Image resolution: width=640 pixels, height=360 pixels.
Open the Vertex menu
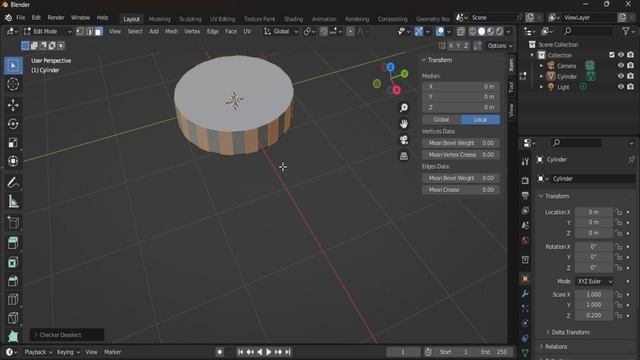[x=192, y=31]
